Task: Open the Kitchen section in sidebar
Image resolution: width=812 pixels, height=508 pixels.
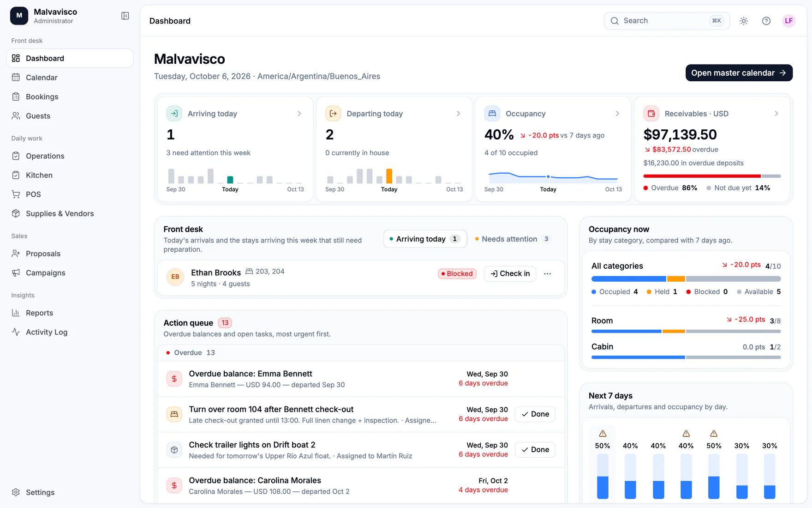Action: pyautogui.click(x=70, y=175)
